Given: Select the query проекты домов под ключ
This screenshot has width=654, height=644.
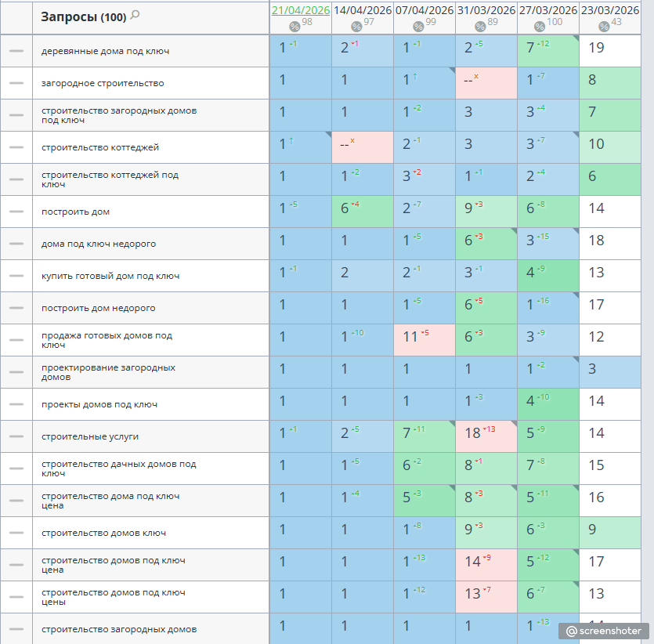Looking at the screenshot, I should pyautogui.click(x=99, y=404).
